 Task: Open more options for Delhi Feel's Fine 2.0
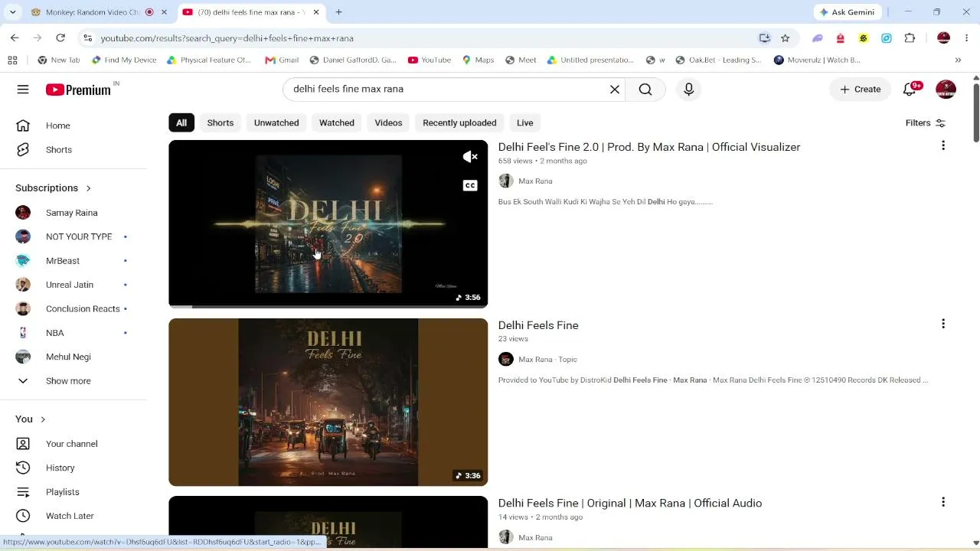943,145
